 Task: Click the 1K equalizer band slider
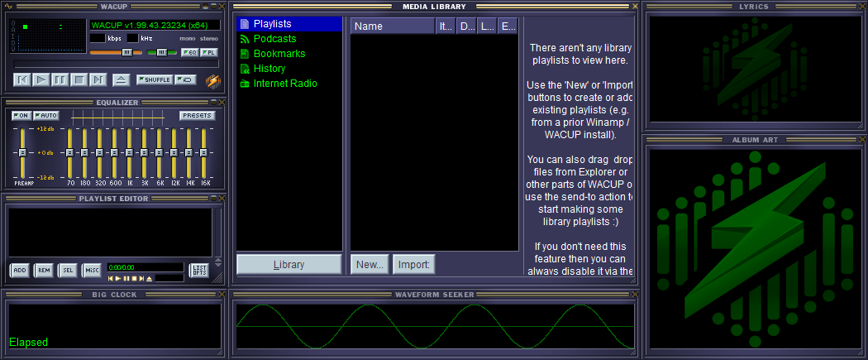point(129,152)
